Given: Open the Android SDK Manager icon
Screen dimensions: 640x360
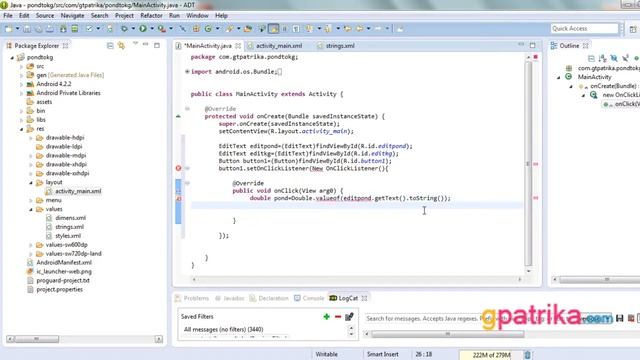Looking at the screenshot, I should 63,29.
